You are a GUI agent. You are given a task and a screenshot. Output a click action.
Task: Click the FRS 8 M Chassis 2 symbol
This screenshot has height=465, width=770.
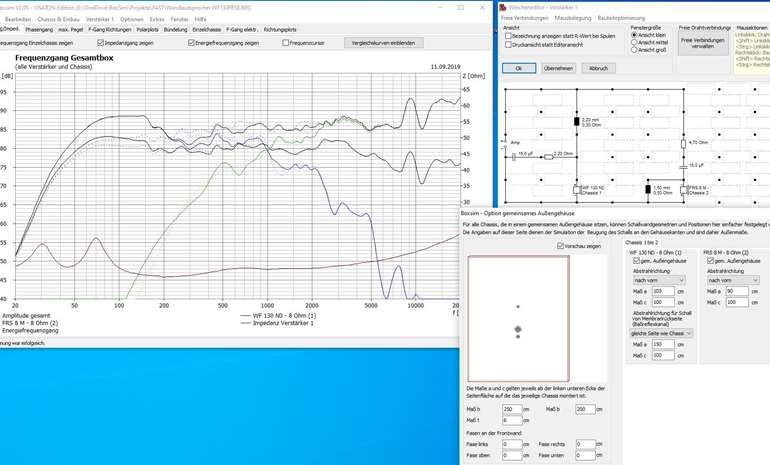pyautogui.click(x=684, y=188)
